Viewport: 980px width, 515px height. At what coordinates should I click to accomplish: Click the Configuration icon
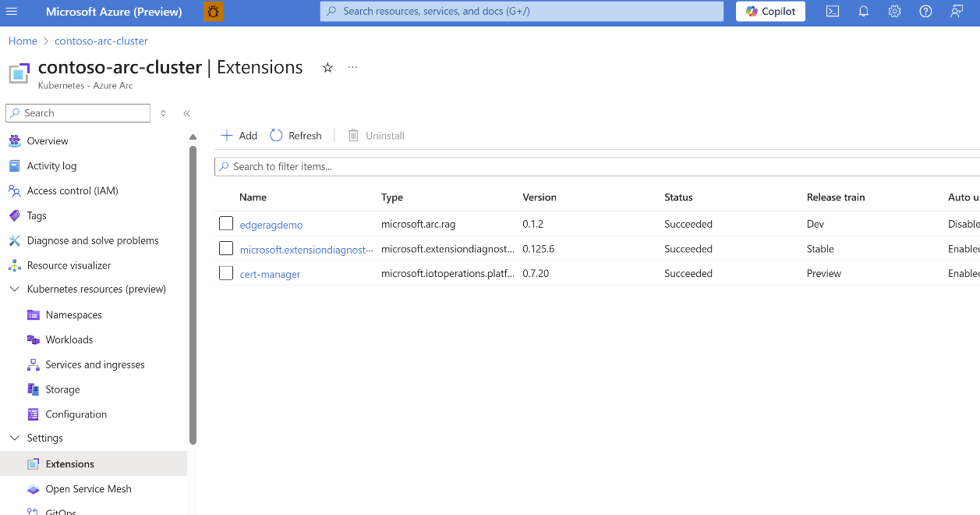click(x=33, y=415)
